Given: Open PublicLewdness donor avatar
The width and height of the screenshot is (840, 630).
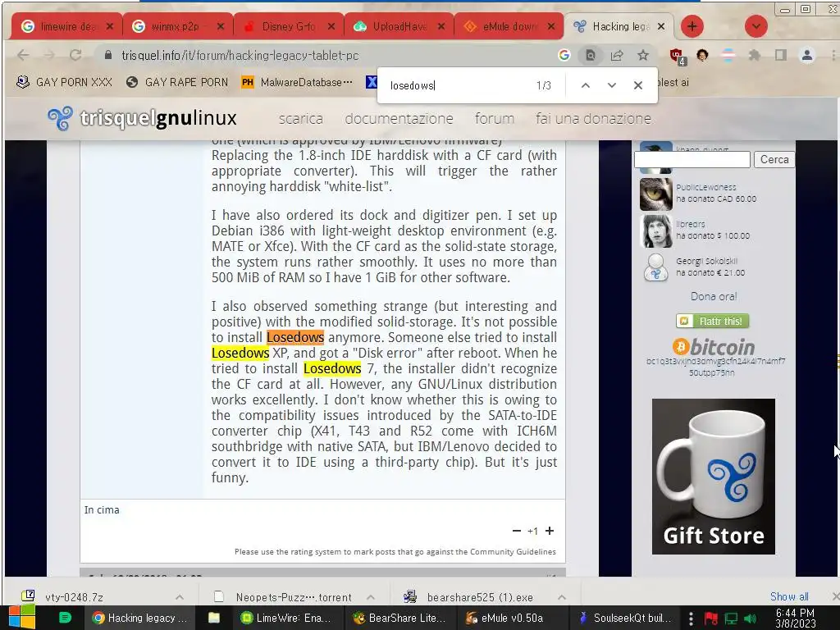Looking at the screenshot, I should tap(655, 194).
